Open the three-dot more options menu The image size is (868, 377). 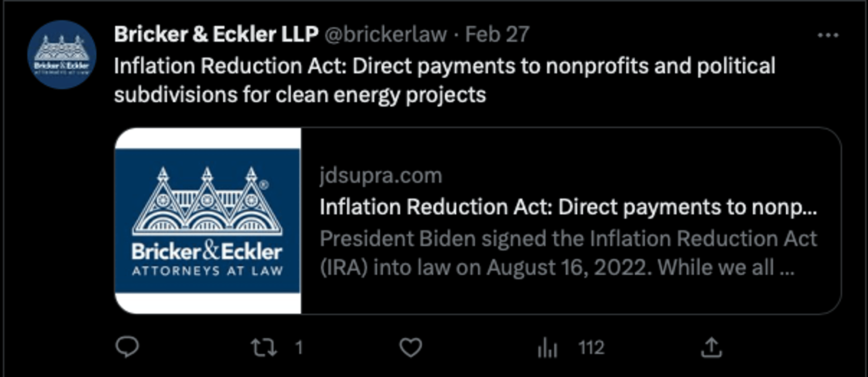(828, 35)
